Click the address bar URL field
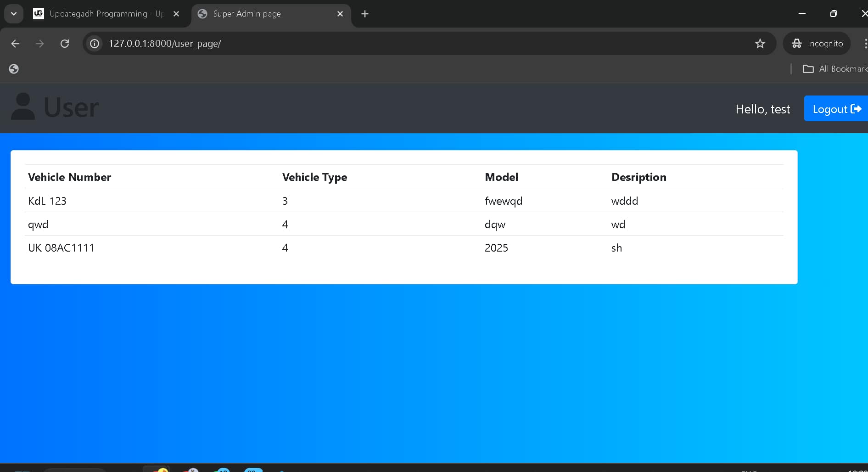 coord(413,44)
